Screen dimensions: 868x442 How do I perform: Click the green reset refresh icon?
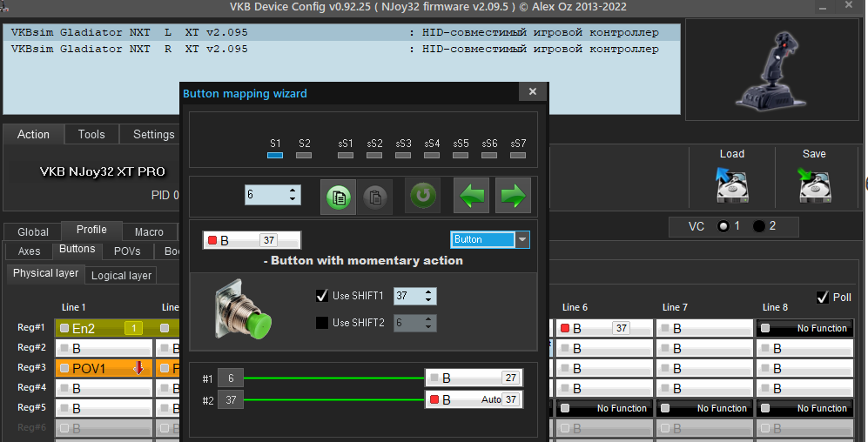[423, 195]
